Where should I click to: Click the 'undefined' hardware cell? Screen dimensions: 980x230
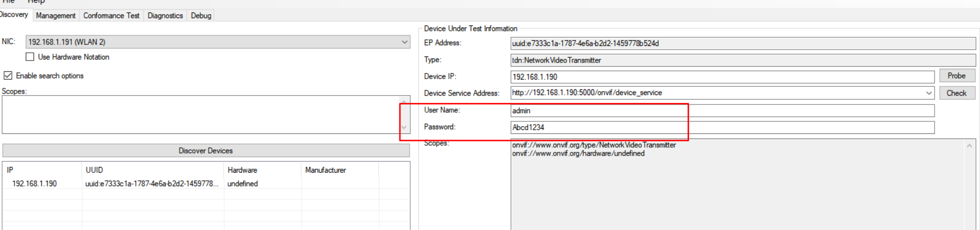click(242, 183)
